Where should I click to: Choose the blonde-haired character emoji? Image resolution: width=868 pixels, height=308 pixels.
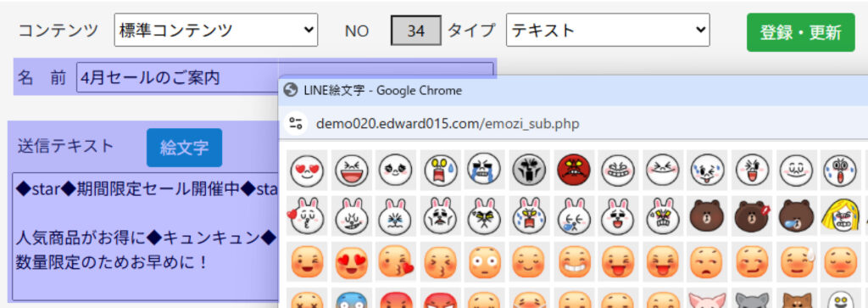coord(840,216)
